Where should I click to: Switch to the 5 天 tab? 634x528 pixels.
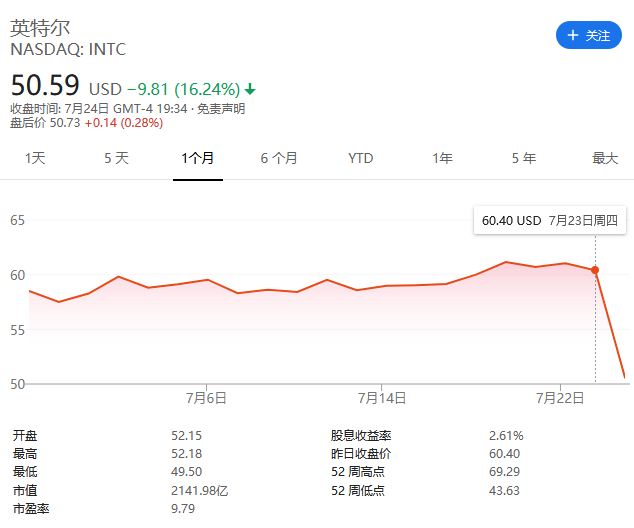coord(116,158)
